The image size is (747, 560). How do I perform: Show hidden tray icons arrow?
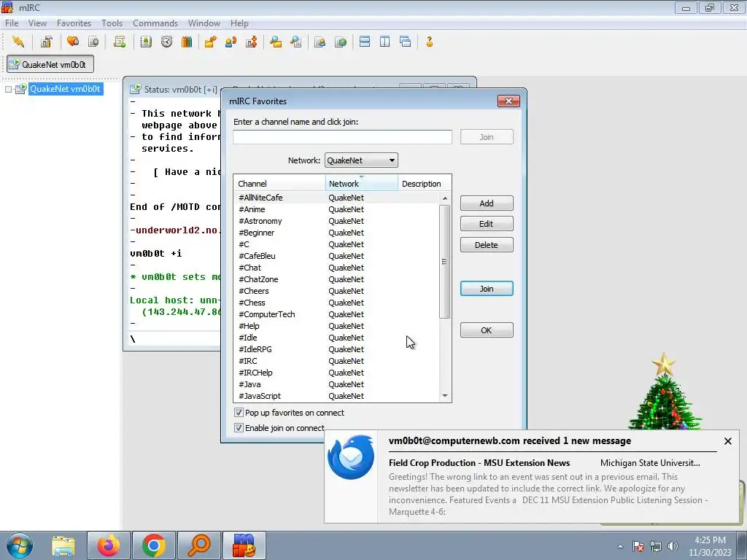pyautogui.click(x=620, y=546)
